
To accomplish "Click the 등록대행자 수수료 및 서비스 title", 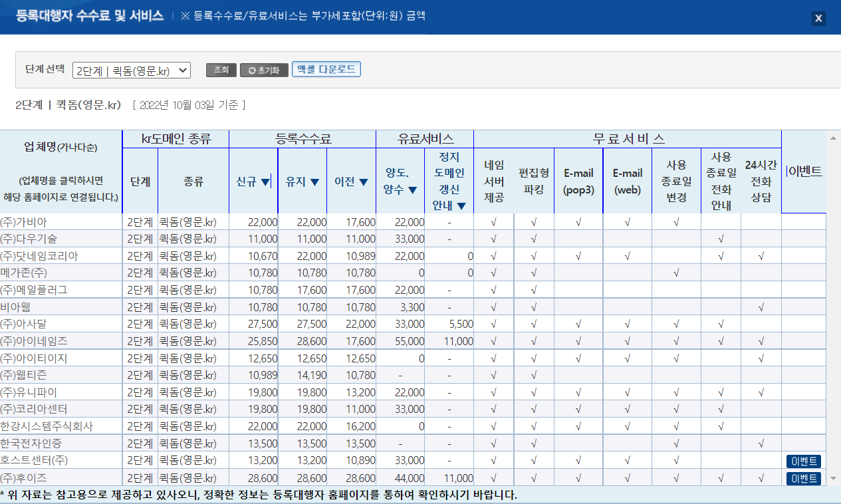I will coord(89,16).
